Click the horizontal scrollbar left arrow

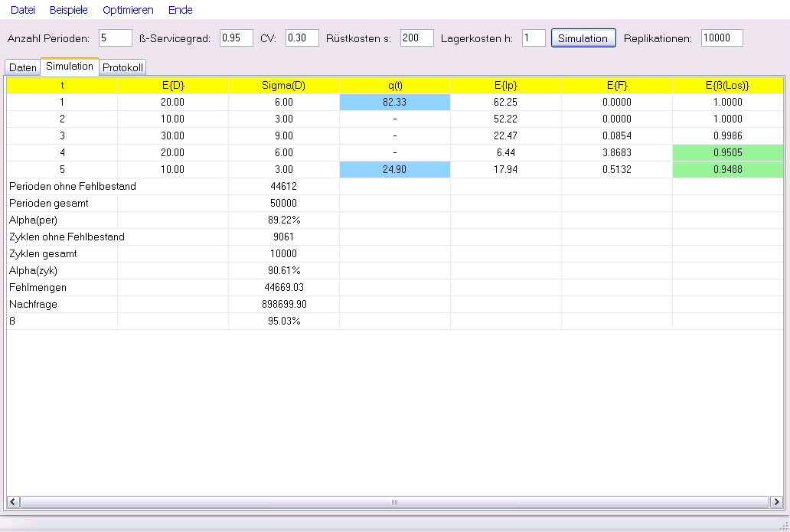point(13,502)
